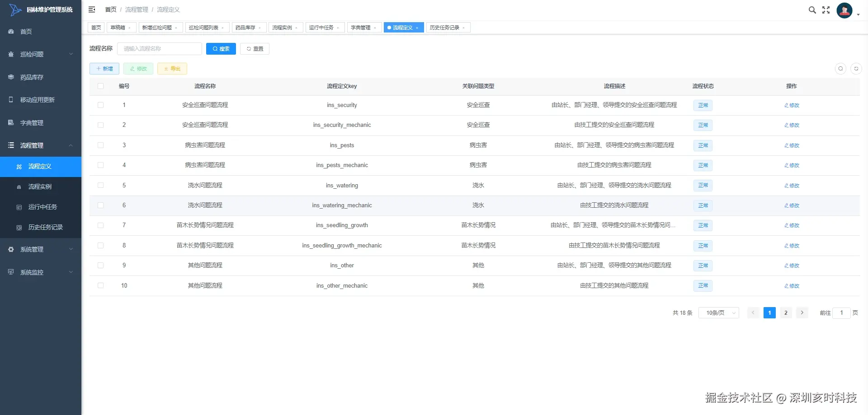
Task: Check the ins_seedling_growth row checkbox
Action: click(100, 225)
